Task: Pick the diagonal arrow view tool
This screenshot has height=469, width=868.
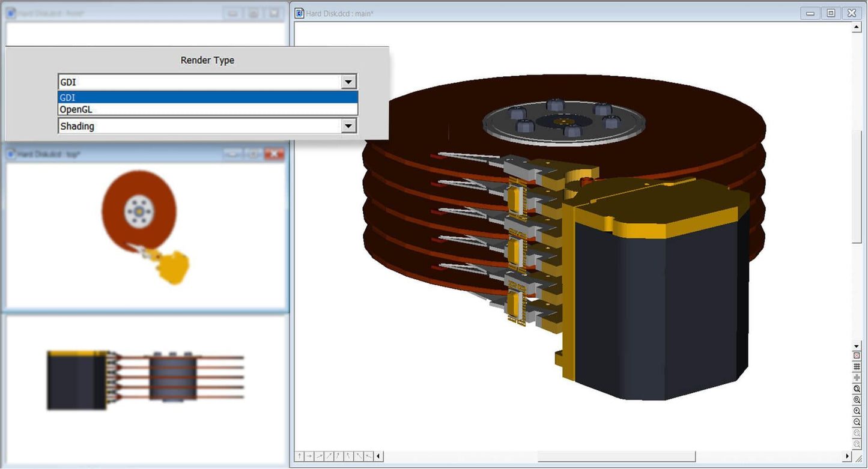Action: (318, 456)
